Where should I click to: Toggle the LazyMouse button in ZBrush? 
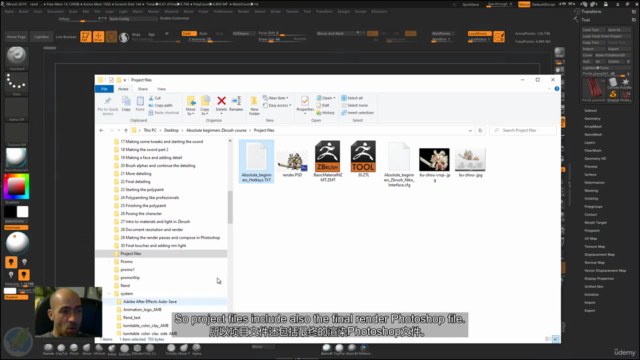(480, 33)
